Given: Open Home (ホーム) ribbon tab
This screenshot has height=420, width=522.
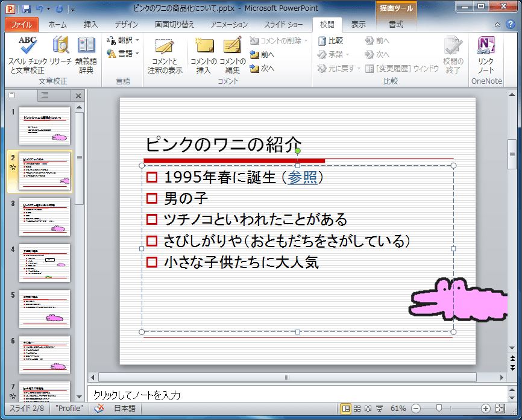Looking at the screenshot, I should 58,24.
